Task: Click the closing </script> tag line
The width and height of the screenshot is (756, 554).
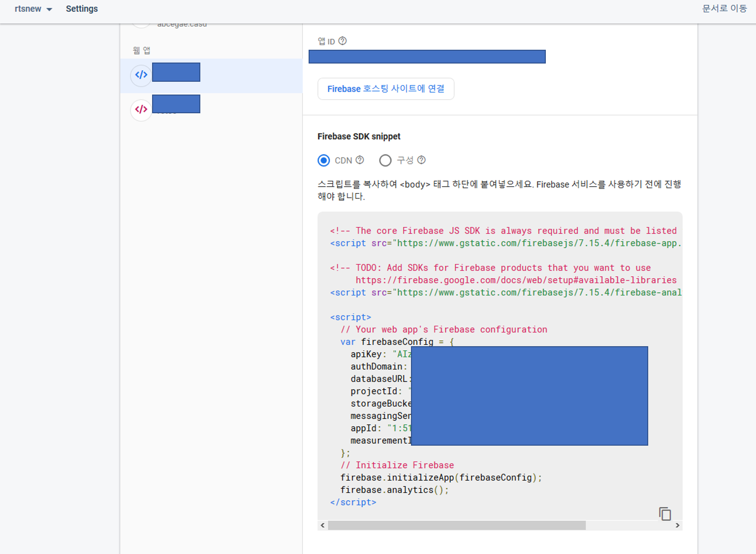Action: 353,502
